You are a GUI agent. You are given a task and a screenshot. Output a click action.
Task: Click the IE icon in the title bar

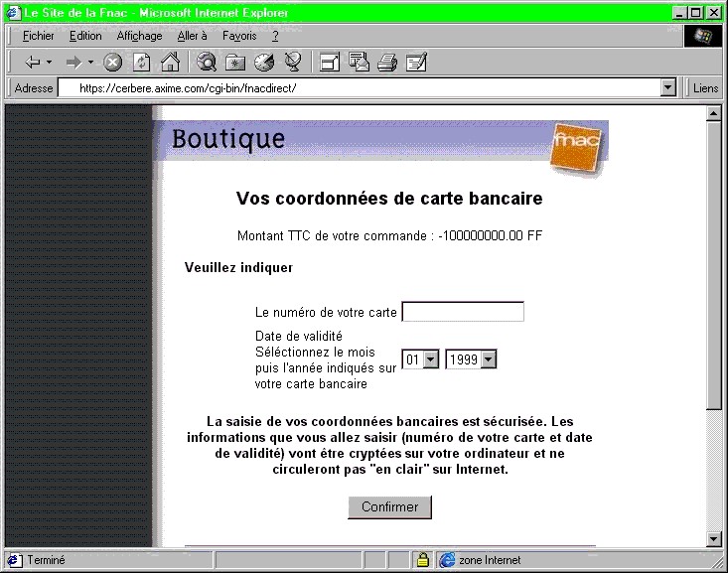[x=14, y=13]
